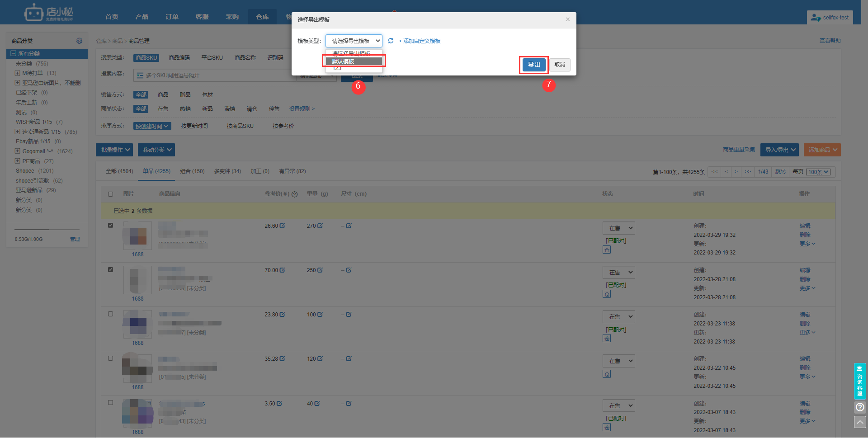Select the Shopee (1201) category
Screen dimensions: 868x438
[34, 171]
